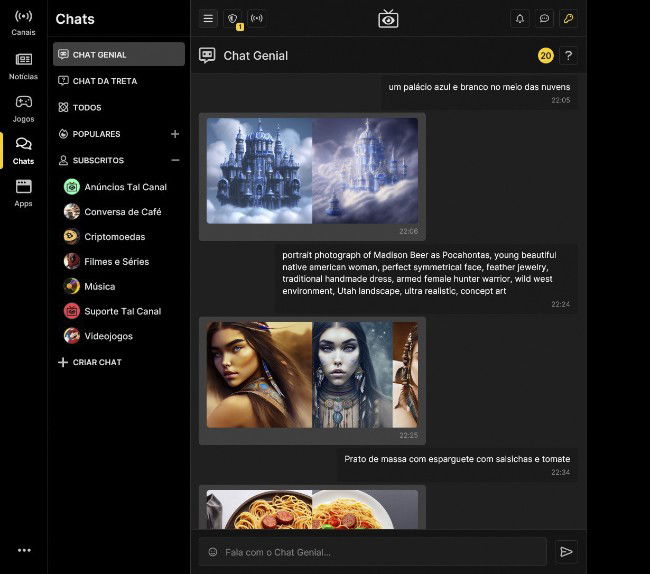
Task: Click the shield icon with warning badge
Action: [232, 18]
